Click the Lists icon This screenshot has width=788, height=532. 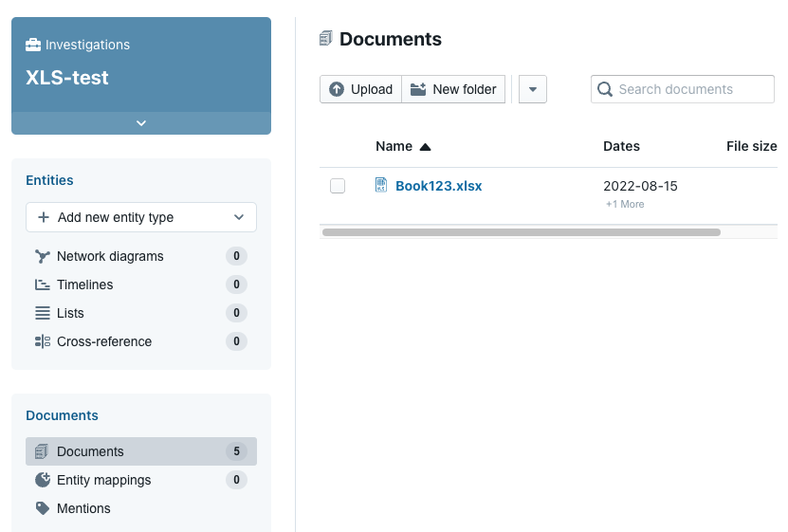43,314
